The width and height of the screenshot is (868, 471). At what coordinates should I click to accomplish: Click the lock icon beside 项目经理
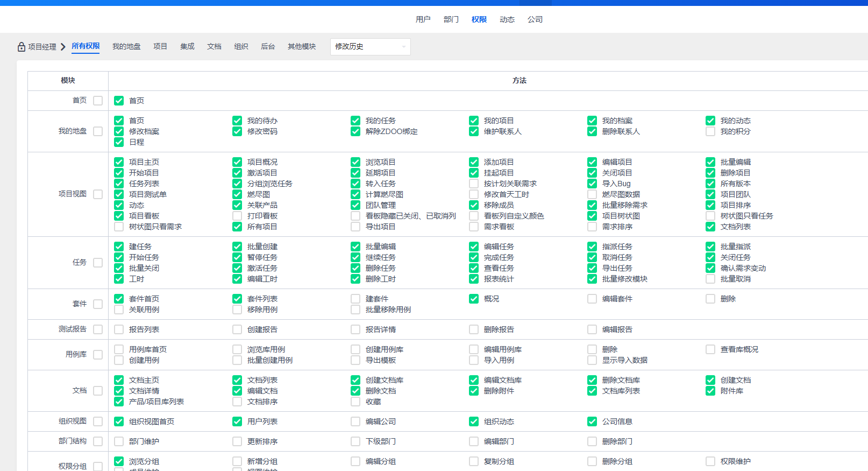tap(22, 47)
